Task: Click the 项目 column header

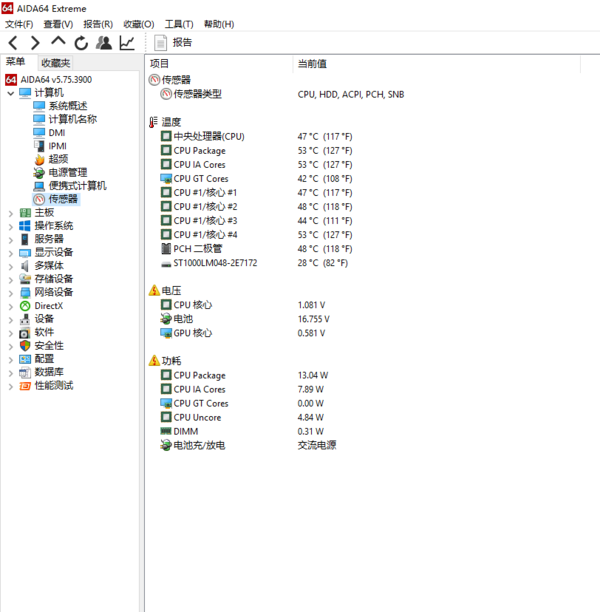Action: pos(159,64)
